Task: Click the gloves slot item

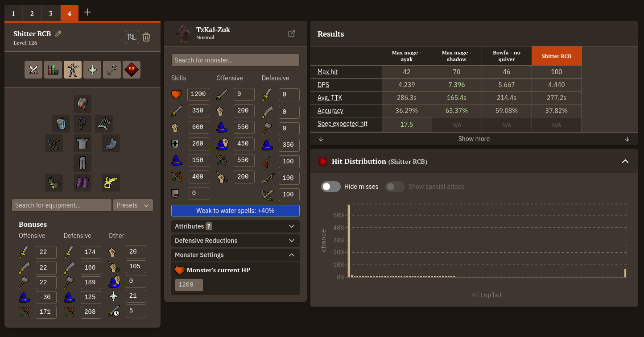Action: point(54,183)
